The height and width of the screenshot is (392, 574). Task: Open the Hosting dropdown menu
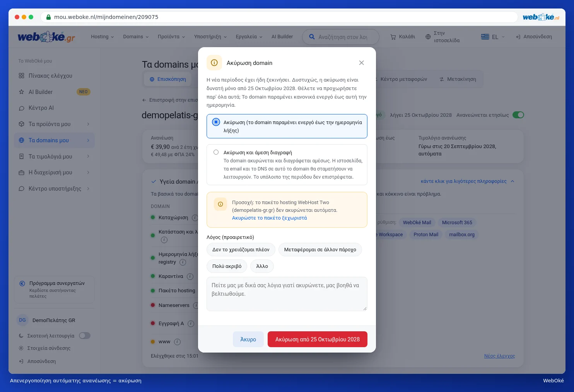(x=102, y=37)
